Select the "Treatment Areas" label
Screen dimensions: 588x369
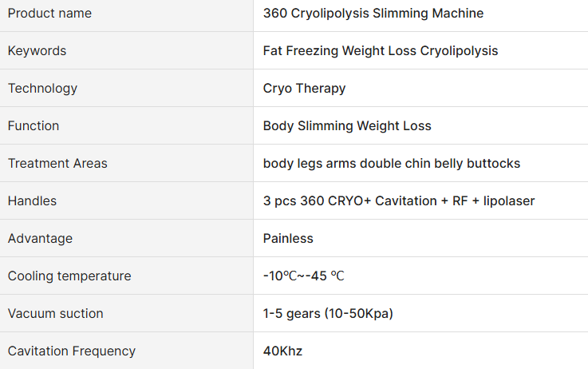57,164
